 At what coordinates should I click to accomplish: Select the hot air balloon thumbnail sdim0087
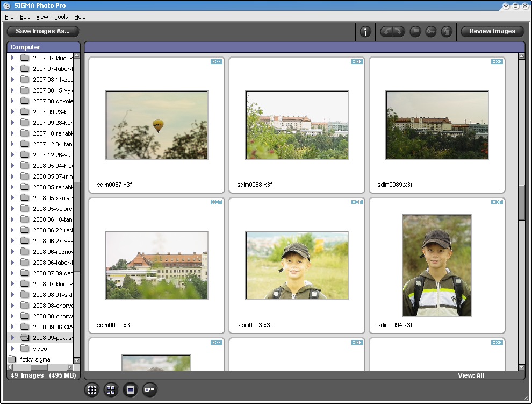pos(156,125)
